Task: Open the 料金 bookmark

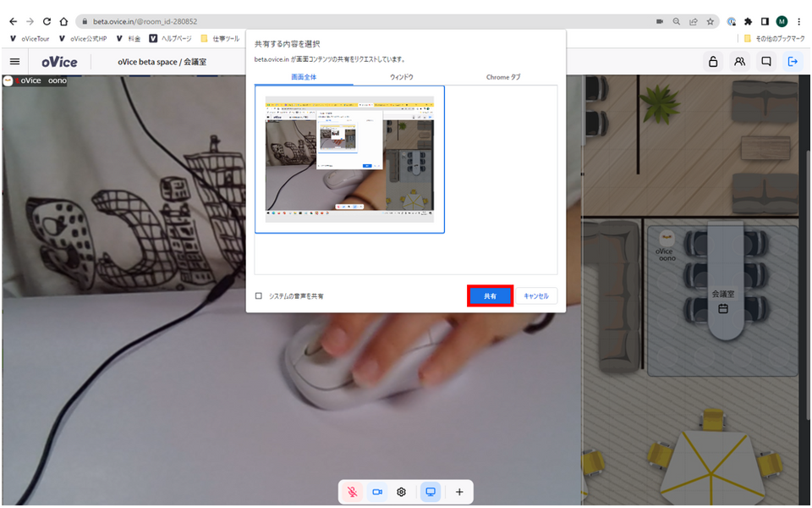Action: click(129, 39)
